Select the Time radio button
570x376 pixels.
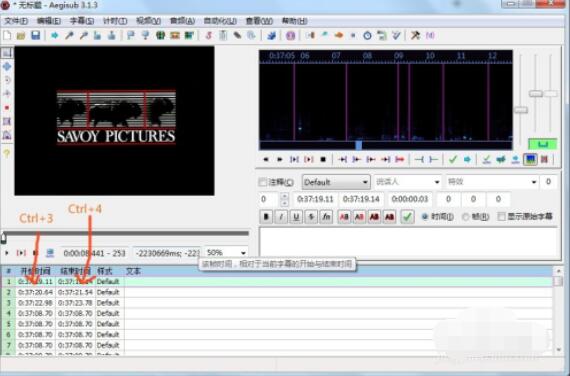point(425,217)
